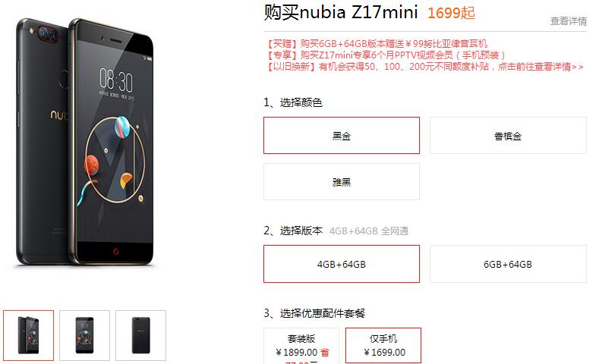Click the 1699起 orange price label

pyautogui.click(x=451, y=13)
